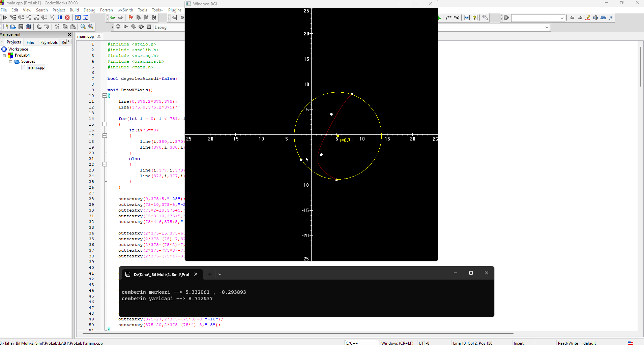This screenshot has width=644, height=345.
Task: Open Replace with the magnifier R icon
Action: pos(91,27)
